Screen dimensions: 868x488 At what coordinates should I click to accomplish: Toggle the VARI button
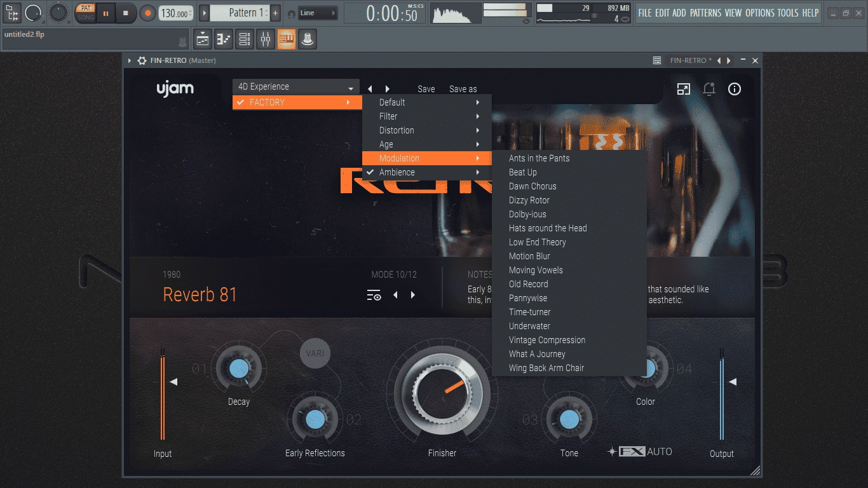(x=315, y=353)
